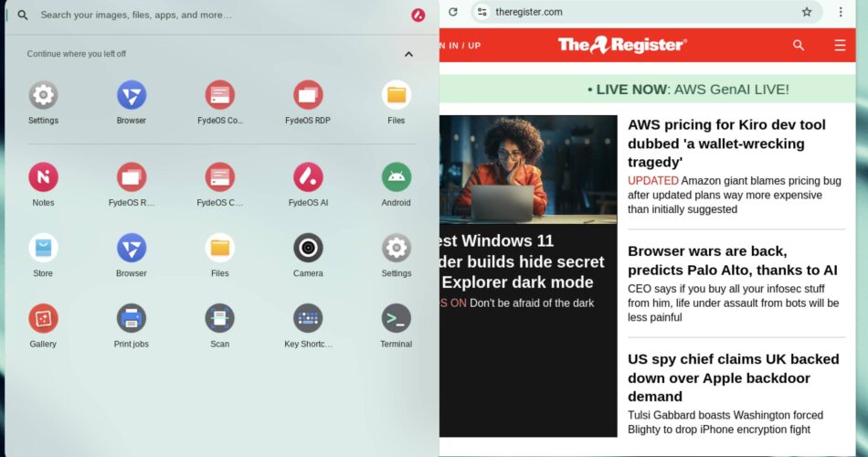The width and height of the screenshot is (868, 457).
Task: Open Files in the Continue where you left off row
Action: 397,95
